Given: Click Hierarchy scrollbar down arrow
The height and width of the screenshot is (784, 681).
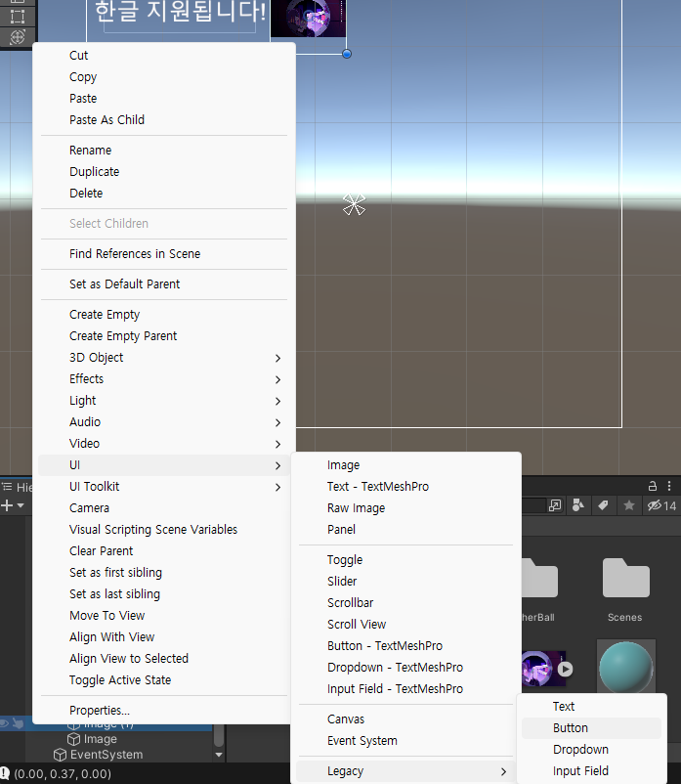Looking at the screenshot, I should click(218, 755).
